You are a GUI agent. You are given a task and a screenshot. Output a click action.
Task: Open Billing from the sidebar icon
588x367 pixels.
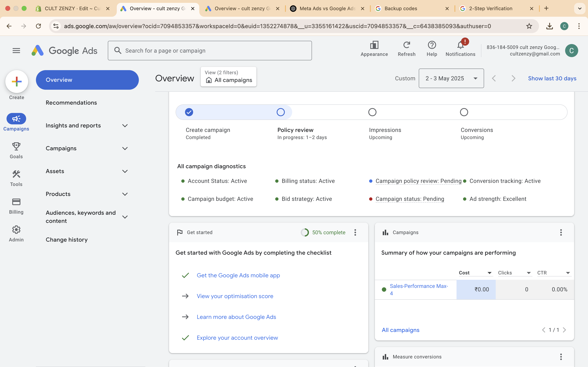pyautogui.click(x=16, y=202)
